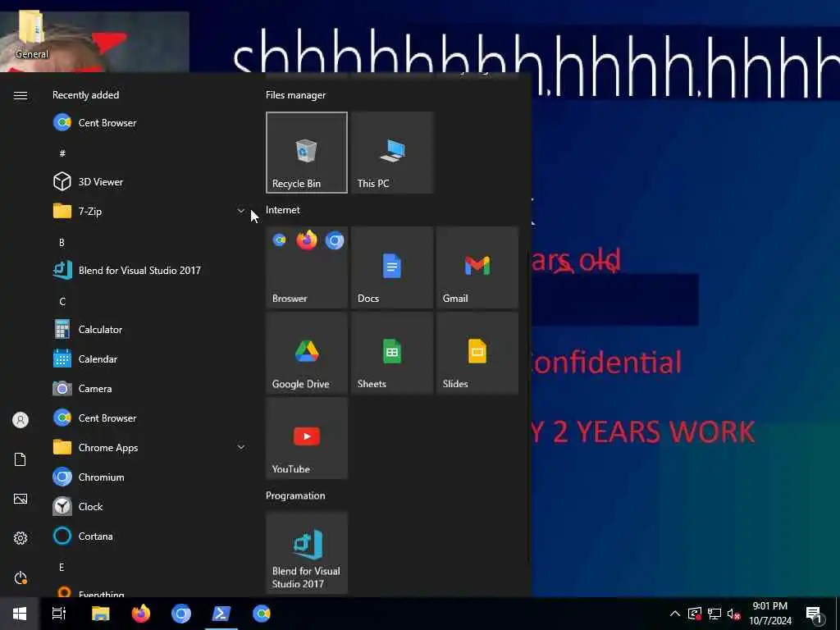Open the security alert tray icon

[x=695, y=614]
